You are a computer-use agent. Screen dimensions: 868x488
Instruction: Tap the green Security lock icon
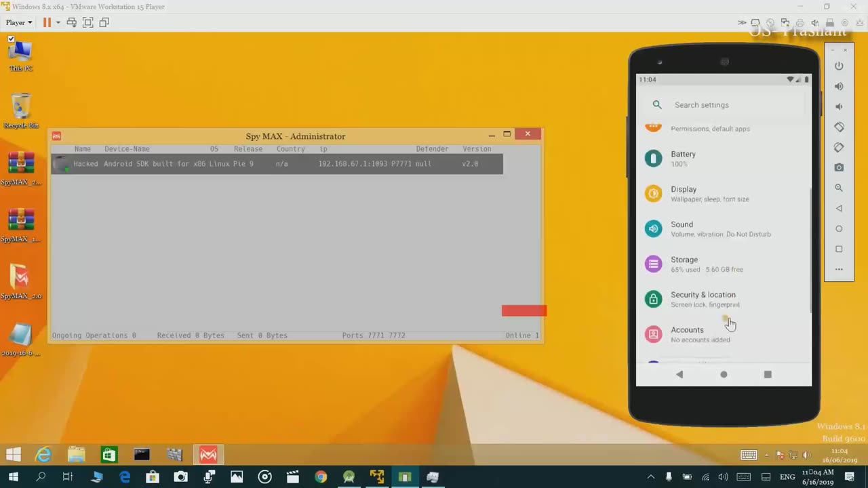click(x=653, y=299)
